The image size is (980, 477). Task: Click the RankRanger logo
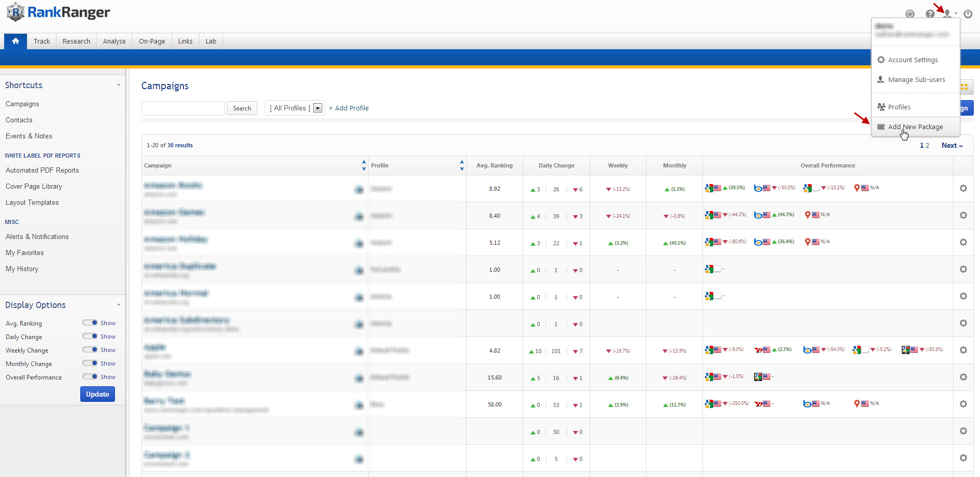(59, 12)
